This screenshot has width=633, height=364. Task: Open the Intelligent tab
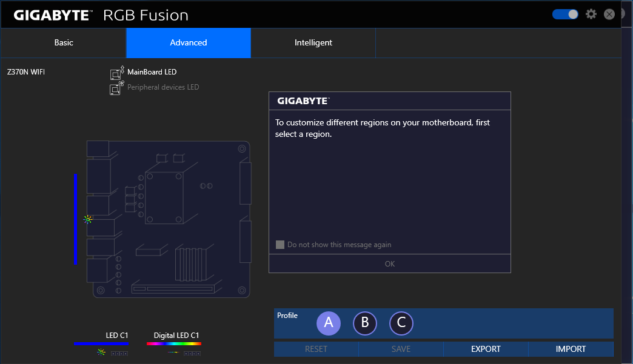(313, 43)
